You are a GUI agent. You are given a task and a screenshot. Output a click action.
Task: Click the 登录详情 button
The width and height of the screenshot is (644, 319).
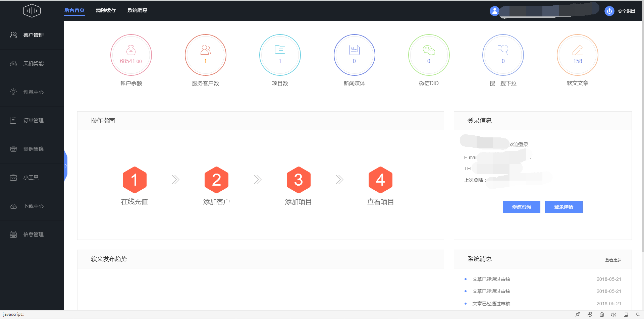[x=564, y=207]
